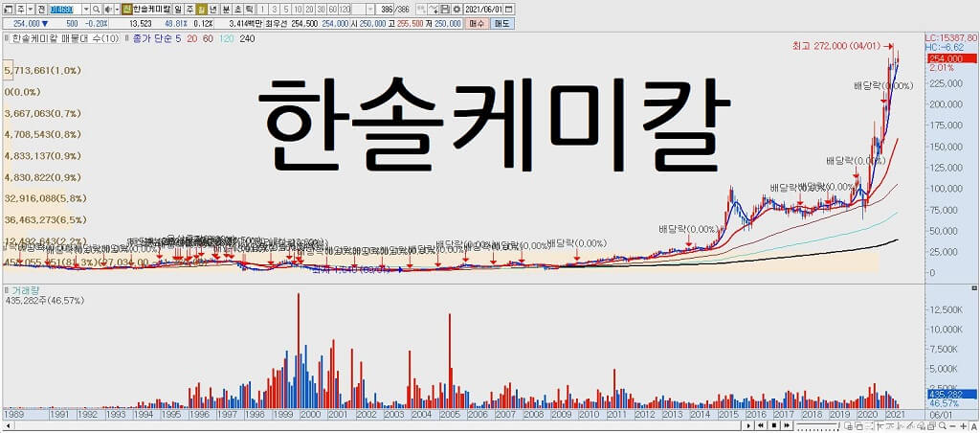Image resolution: width=980 pixels, height=433 pixels.
Task: Click the '435,282주(46.57%)' volume text
Action: click(x=44, y=301)
